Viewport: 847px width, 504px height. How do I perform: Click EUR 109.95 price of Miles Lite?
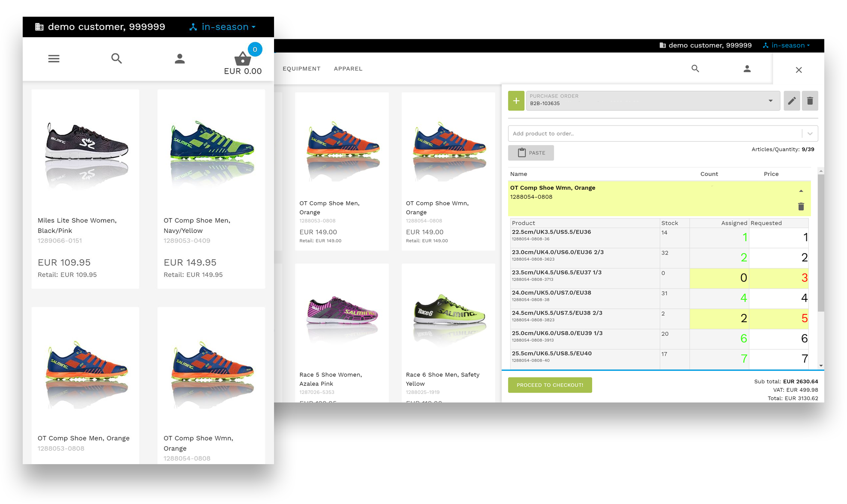click(64, 262)
